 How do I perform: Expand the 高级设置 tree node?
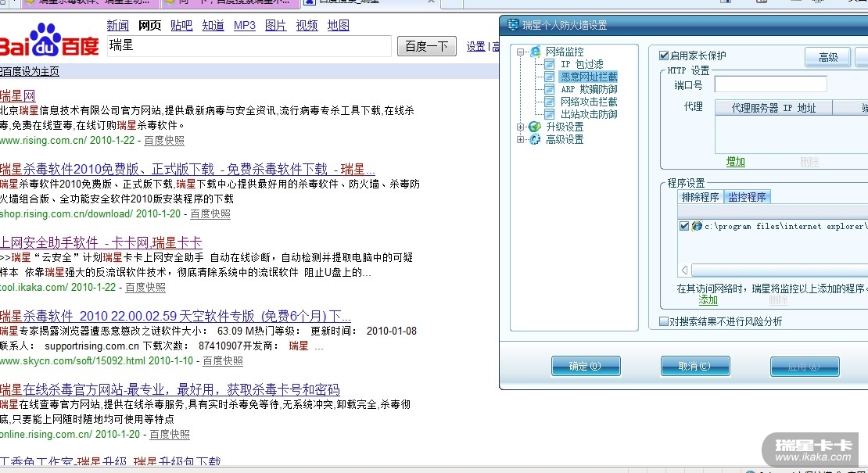pyautogui.click(x=520, y=139)
